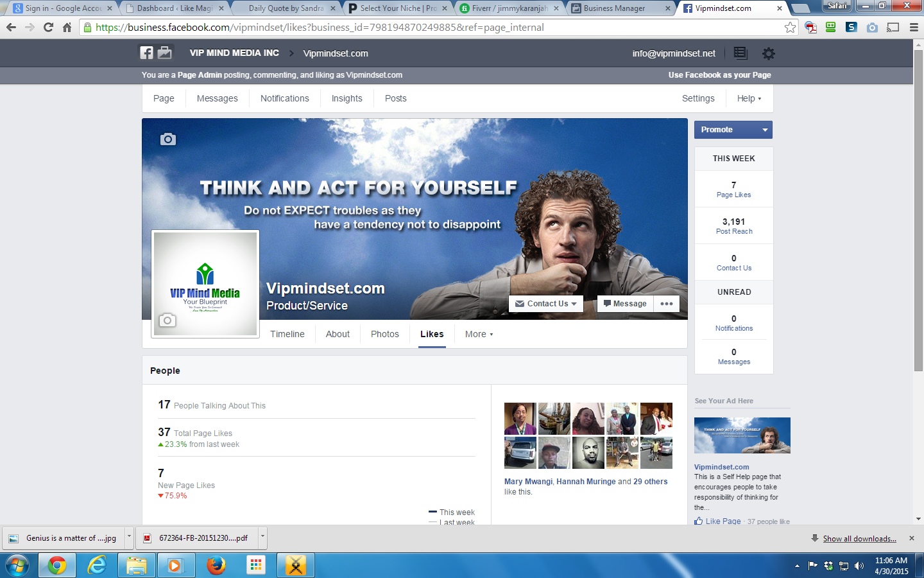Expand the More tab dropdown
The width and height of the screenshot is (924, 578).
pyautogui.click(x=479, y=334)
